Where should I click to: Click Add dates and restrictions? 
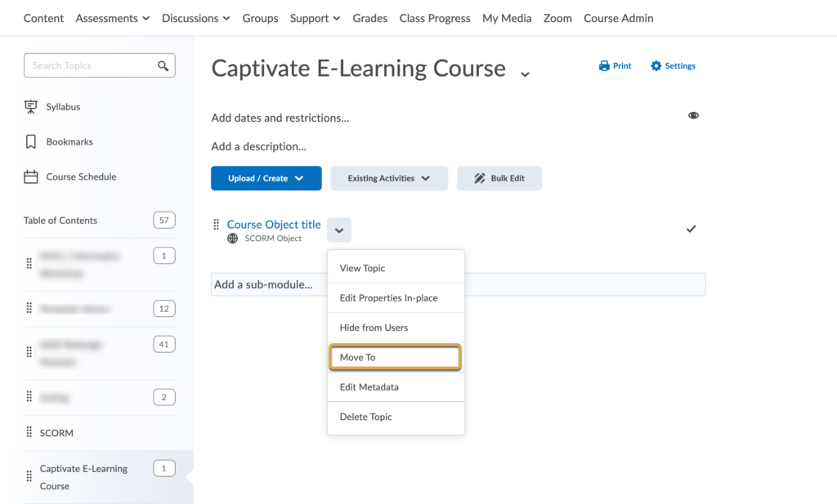pyautogui.click(x=280, y=118)
